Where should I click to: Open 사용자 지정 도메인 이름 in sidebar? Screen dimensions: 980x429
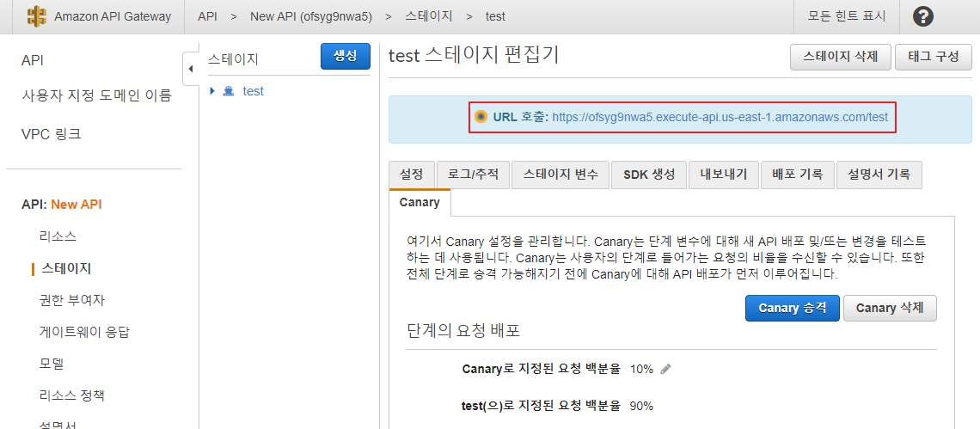pos(96,95)
